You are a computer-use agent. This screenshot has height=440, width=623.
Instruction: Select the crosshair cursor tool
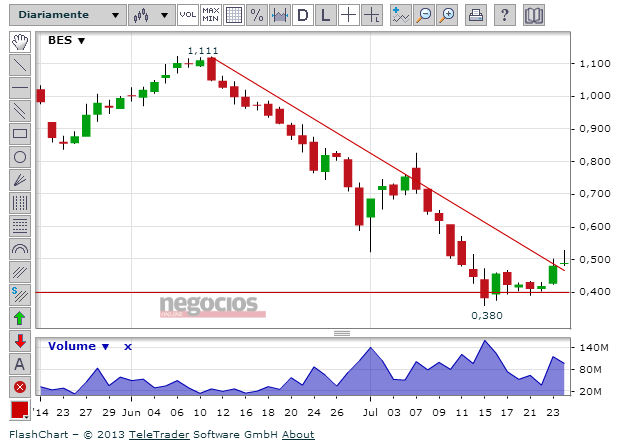(x=349, y=15)
